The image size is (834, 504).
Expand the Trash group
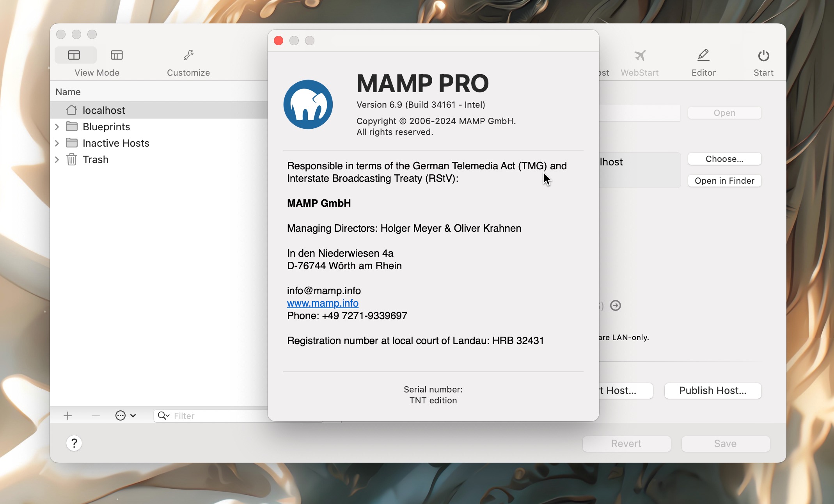[x=57, y=160]
